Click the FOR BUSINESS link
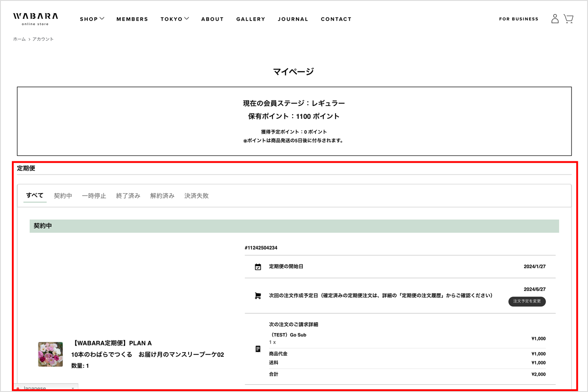This screenshot has height=392, width=588. [519, 19]
